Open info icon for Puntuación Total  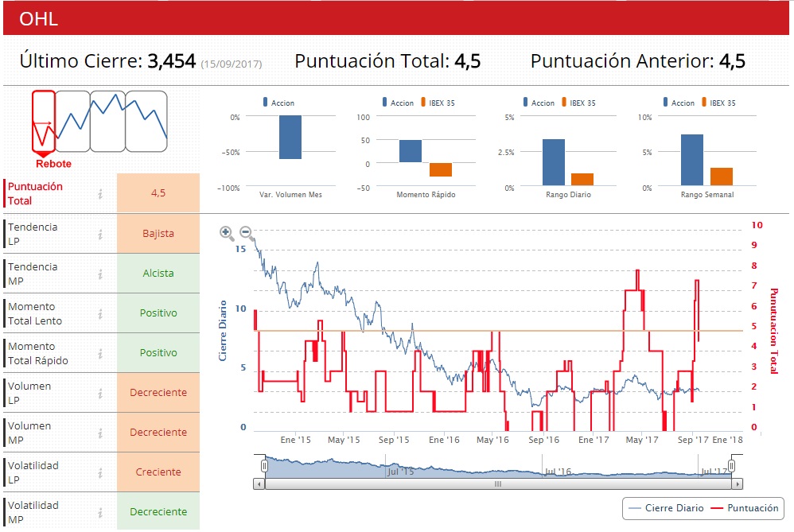coord(100,193)
